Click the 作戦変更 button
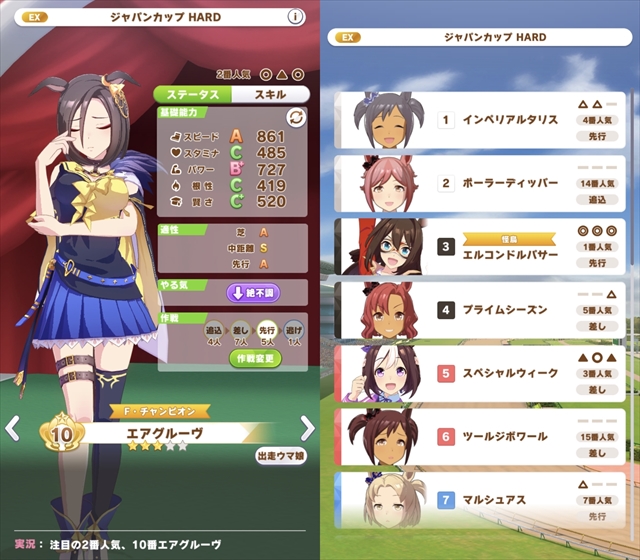Image resolution: width=640 pixels, height=560 pixels. click(255, 358)
